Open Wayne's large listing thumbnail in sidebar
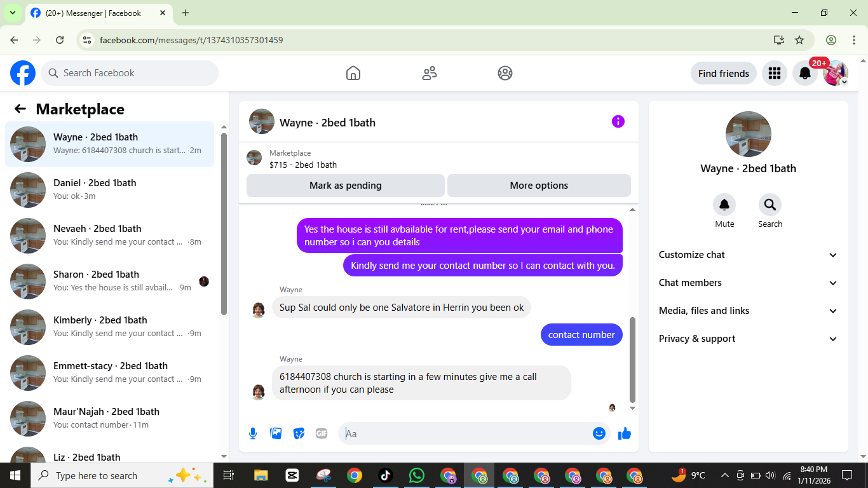Viewport: 868px width, 488px height. point(749,134)
